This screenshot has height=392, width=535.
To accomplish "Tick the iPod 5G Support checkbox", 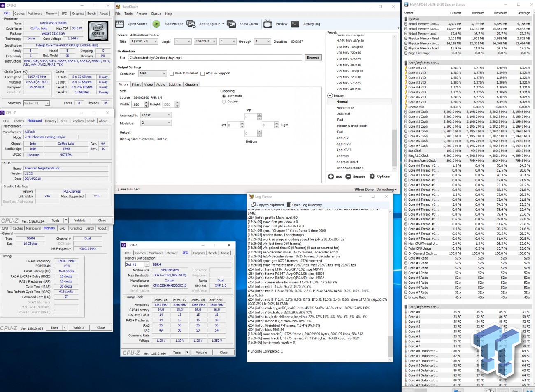I will coord(202,74).
